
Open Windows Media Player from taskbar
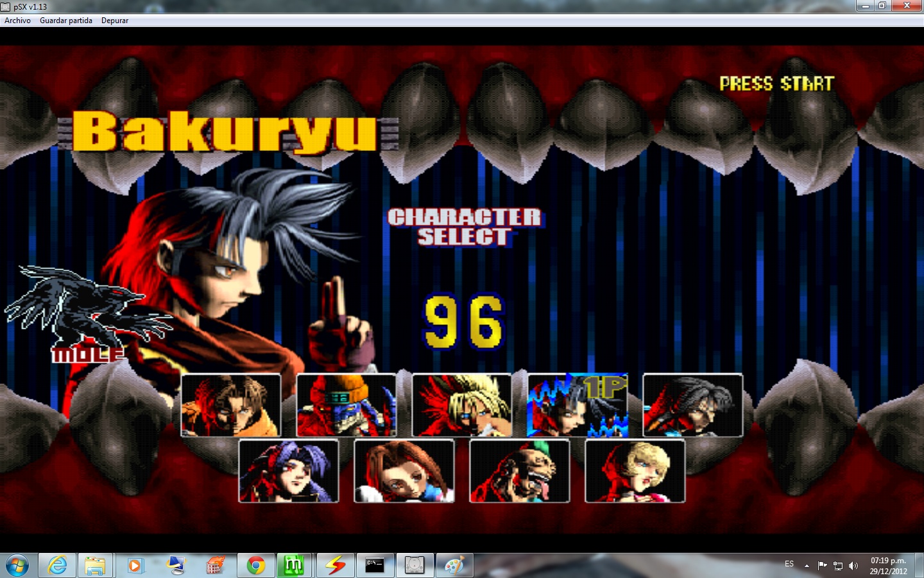coord(135,566)
